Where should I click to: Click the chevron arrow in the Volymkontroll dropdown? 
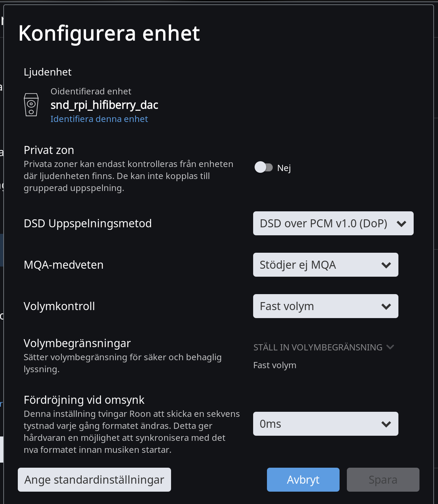point(386,306)
